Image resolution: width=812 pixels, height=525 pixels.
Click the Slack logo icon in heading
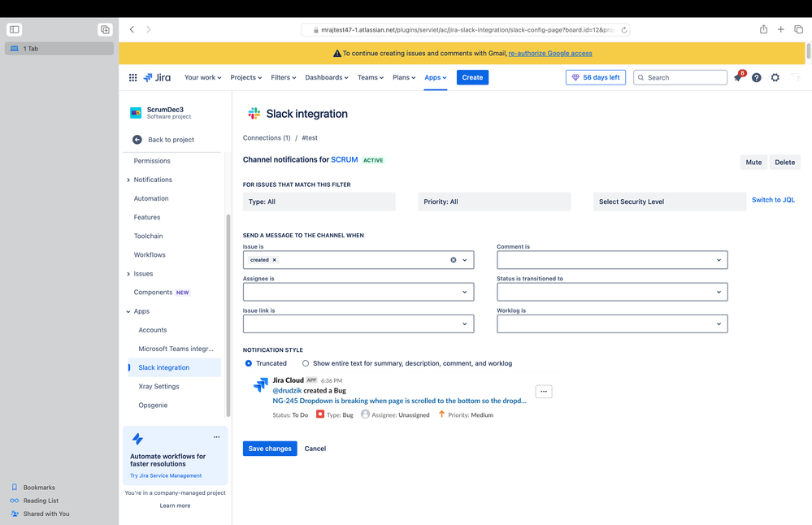[x=254, y=114]
